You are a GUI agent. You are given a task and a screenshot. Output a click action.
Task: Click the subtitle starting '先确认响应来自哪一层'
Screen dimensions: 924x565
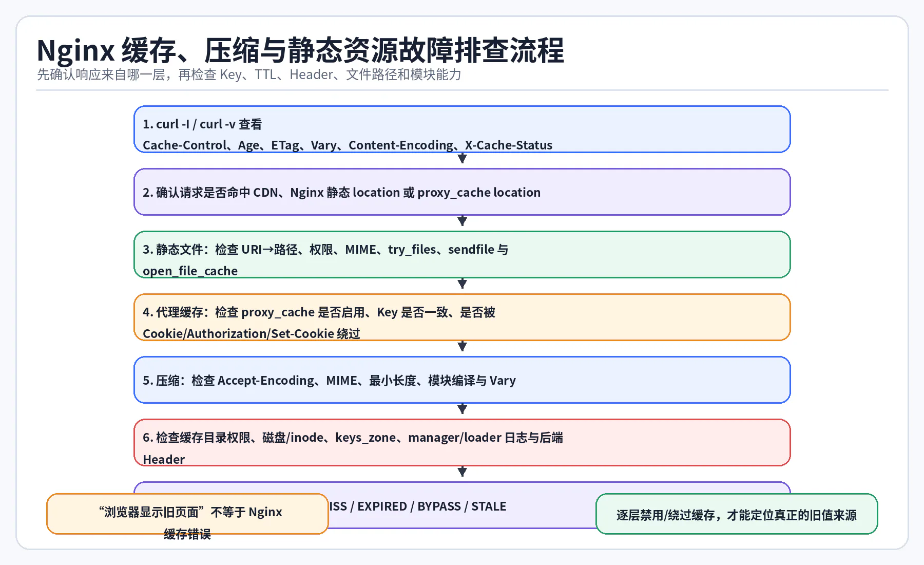tap(249, 75)
